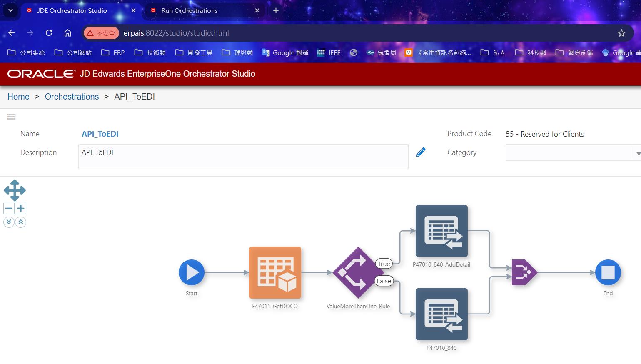Open 理財類 bookmark folder
The image size is (641, 364).
click(237, 52)
